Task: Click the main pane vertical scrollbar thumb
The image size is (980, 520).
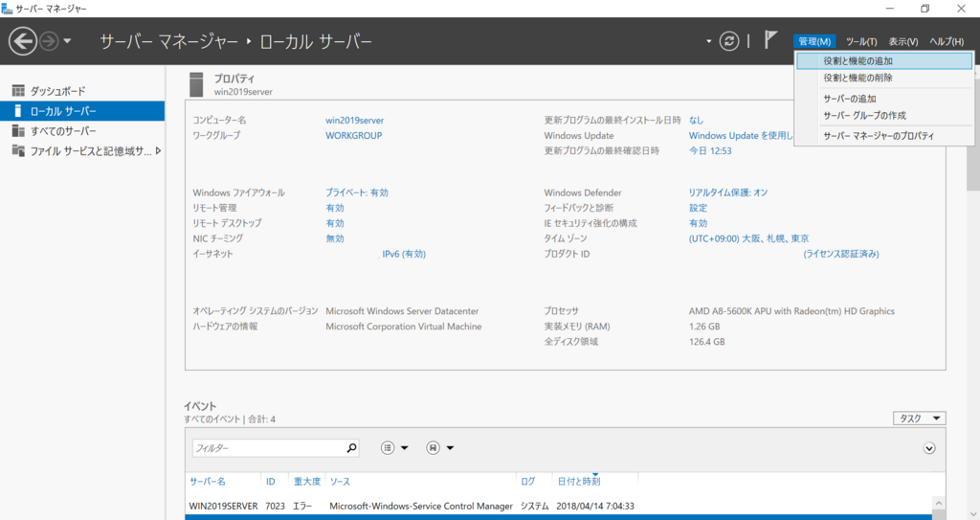Action: 973,134
